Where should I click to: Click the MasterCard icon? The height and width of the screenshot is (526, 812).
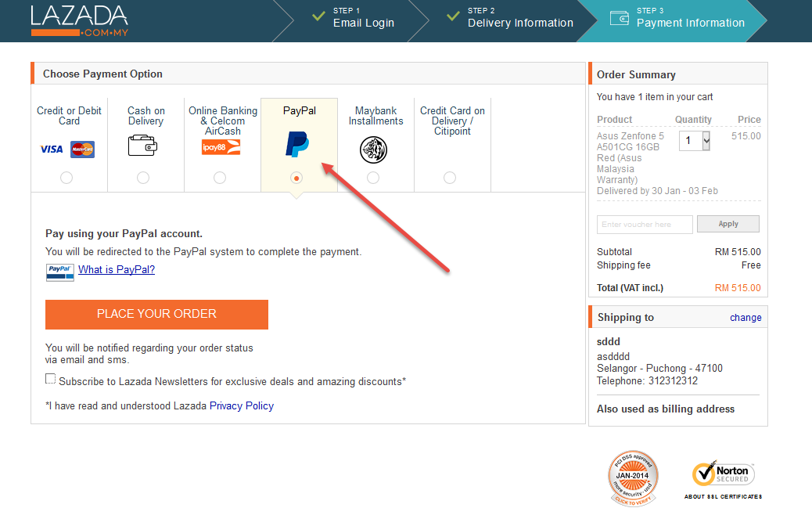[83, 150]
